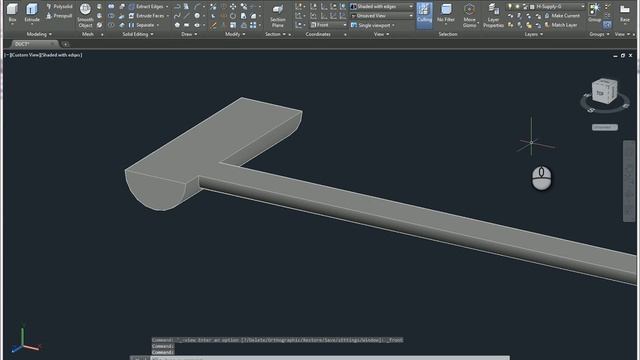The width and height of the screenshot is (640, 360).
Task: Expand the Draw panel
Action: [x=189, y=34]
